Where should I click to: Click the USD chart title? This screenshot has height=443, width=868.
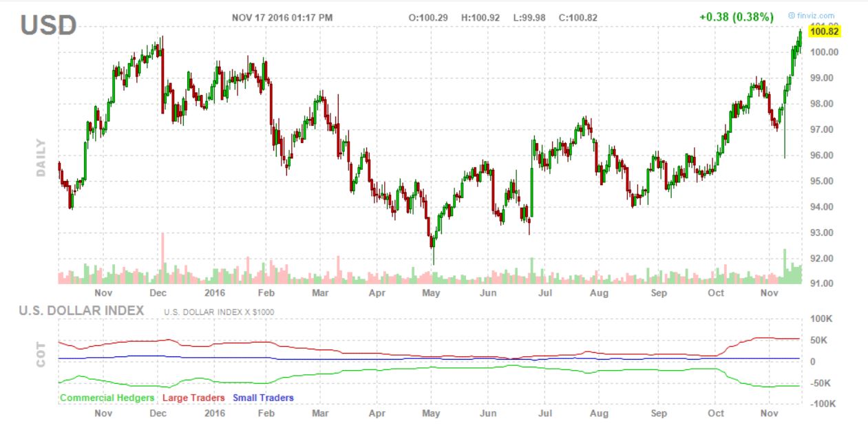click(48, 25)
